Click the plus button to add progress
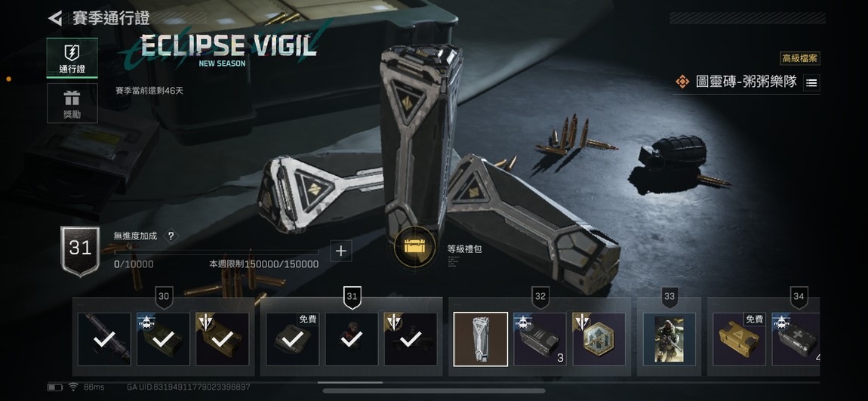The image size is (868, 401). click(340, 251)
